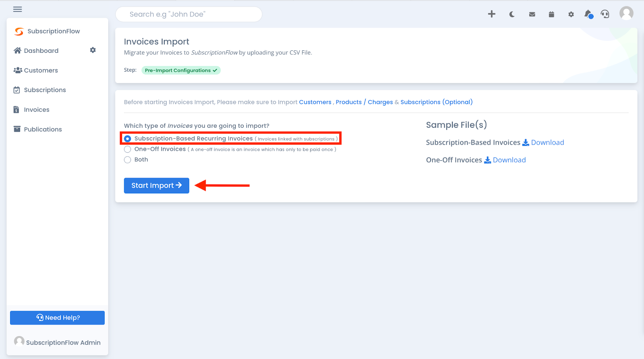Click the search input field
644x359 pixels.
point(189,15)
